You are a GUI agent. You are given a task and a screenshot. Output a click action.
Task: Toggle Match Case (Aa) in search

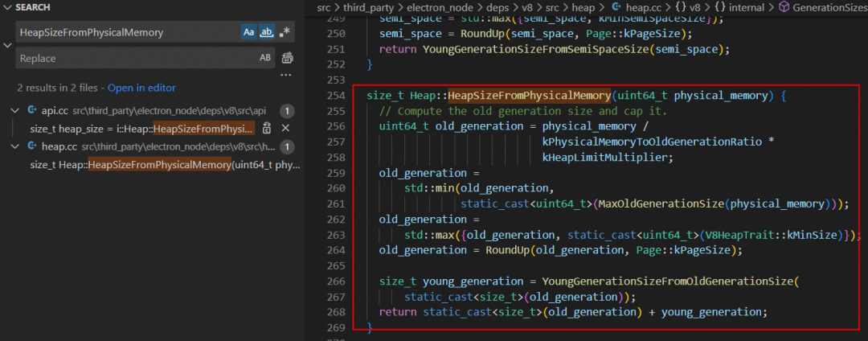(249, 32)
